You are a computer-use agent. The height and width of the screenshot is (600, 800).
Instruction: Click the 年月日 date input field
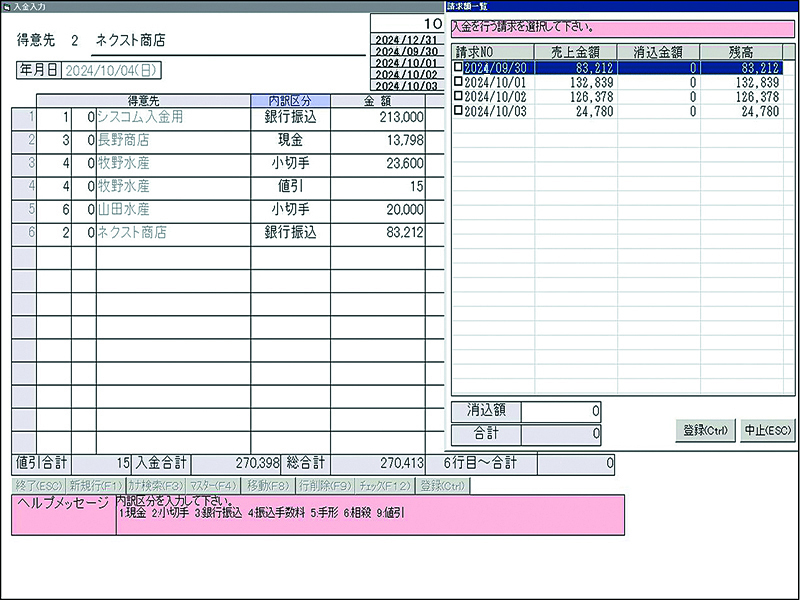click(x=112, y=70)
